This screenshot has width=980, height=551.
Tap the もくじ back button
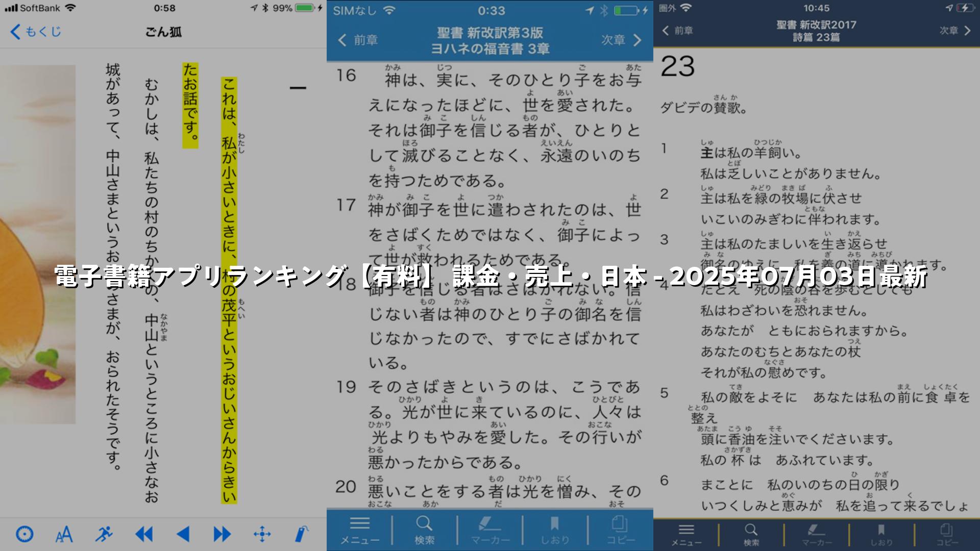(x=36, y=32)
